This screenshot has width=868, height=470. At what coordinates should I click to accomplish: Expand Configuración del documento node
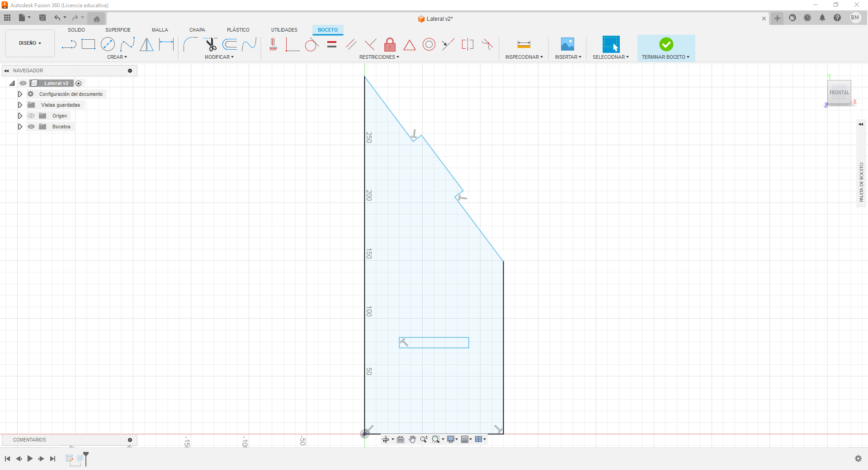[20, 94]
